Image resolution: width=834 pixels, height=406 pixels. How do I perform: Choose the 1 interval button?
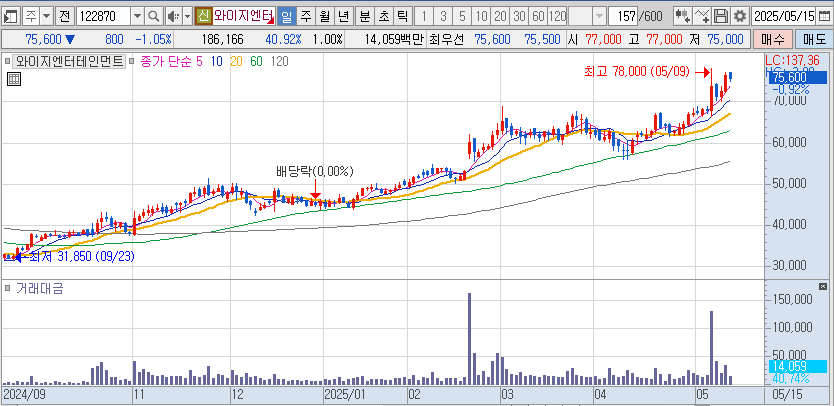pyautogui.click(x=424, y=17)
